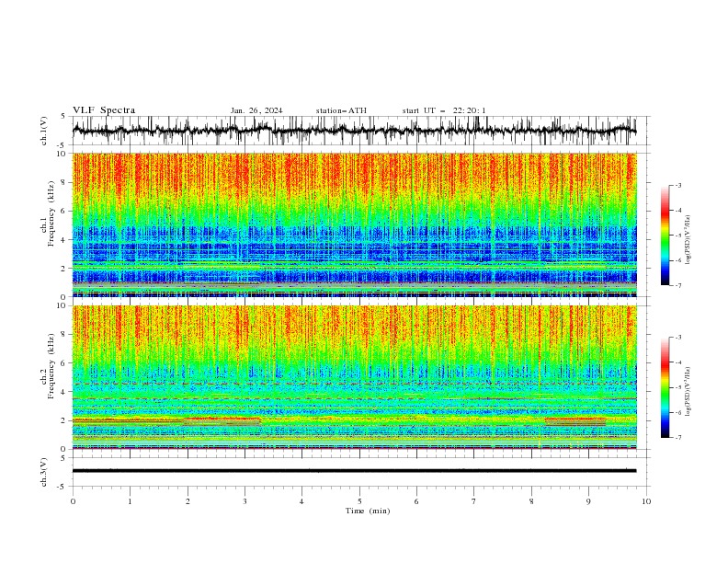The width and height of the screenshot is (728, 563).
Task: Click the lower color scale bar beside ch.2
Action: (665, 387)
